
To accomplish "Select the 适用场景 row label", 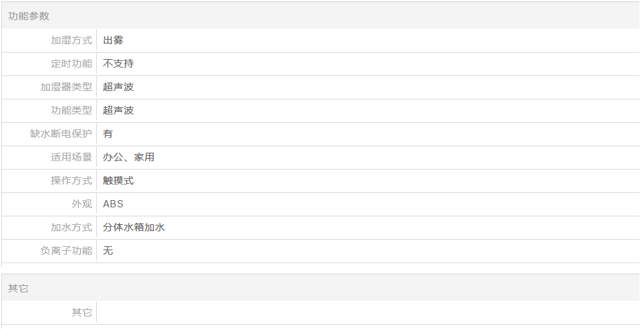I will [x=71, y=157].
